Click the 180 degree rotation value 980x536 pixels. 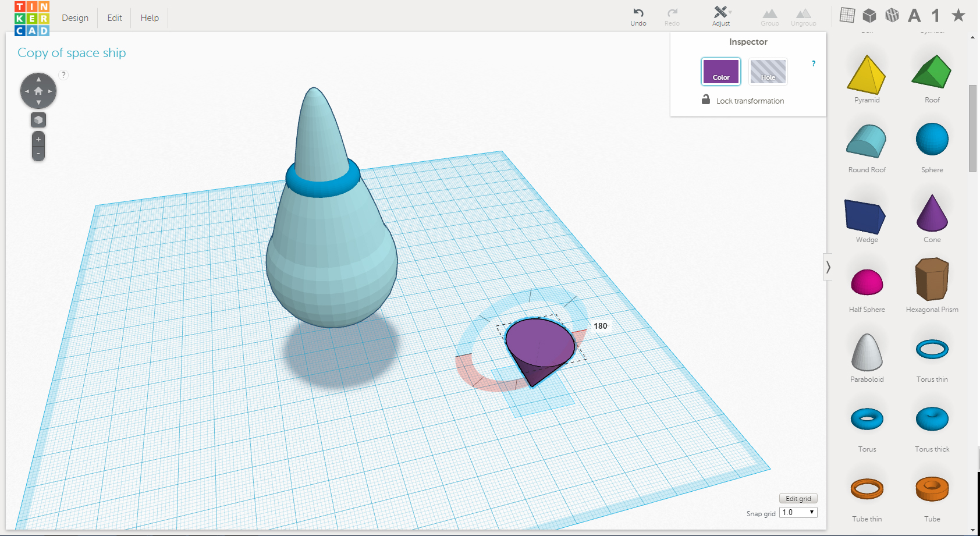(x=601, y=326)
